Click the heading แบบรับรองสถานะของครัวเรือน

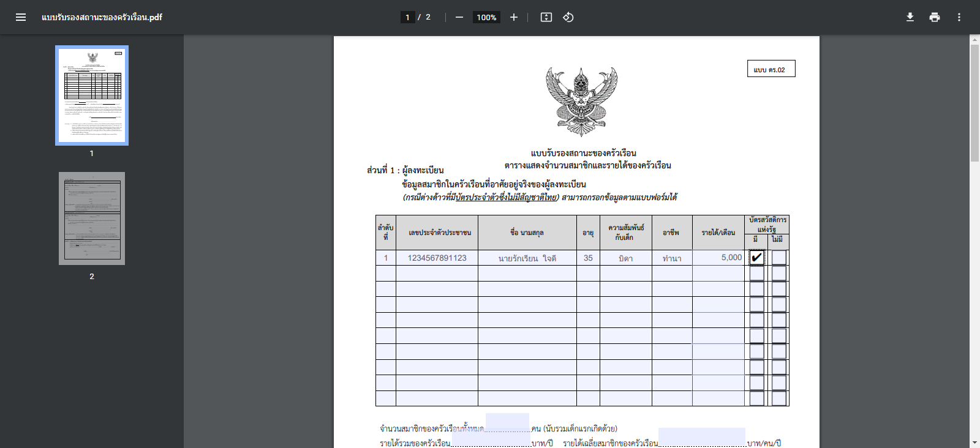click(584, 153)
